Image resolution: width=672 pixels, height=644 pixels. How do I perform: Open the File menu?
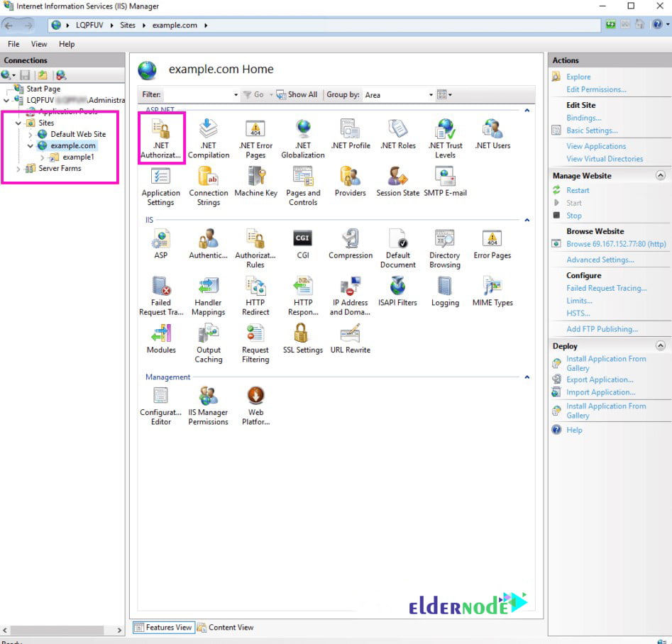(13, 44)
